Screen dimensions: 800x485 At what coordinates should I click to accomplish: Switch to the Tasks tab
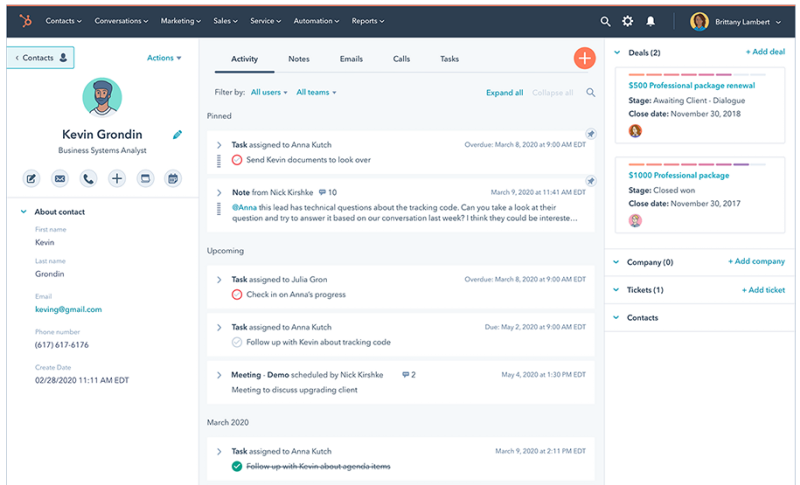449,59
